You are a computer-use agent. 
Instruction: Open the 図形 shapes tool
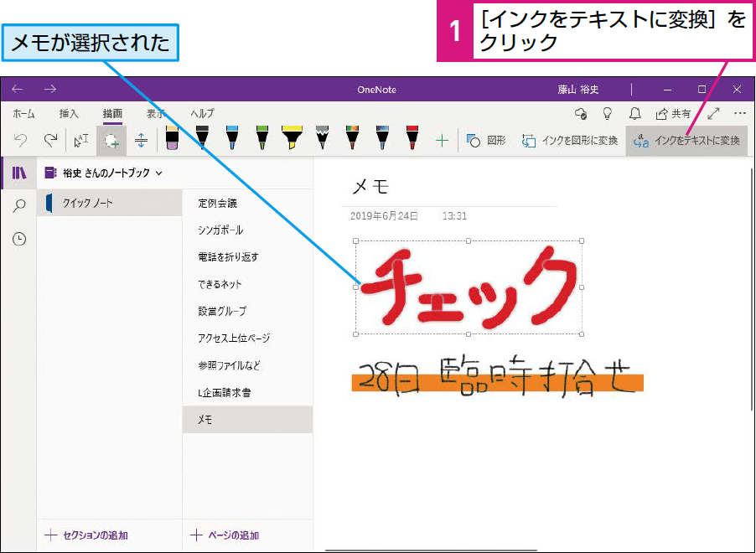(x=486, y=140)
